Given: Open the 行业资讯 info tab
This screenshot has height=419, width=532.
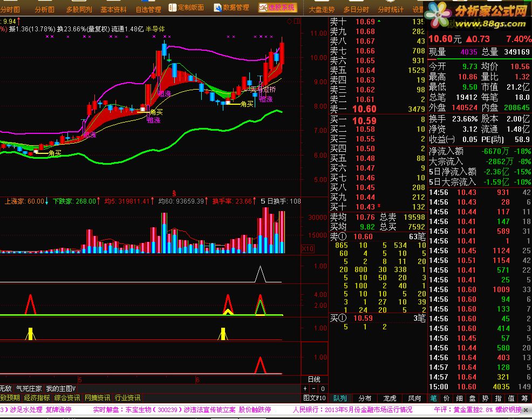Looking at the screenshot, I should [127, 397].
